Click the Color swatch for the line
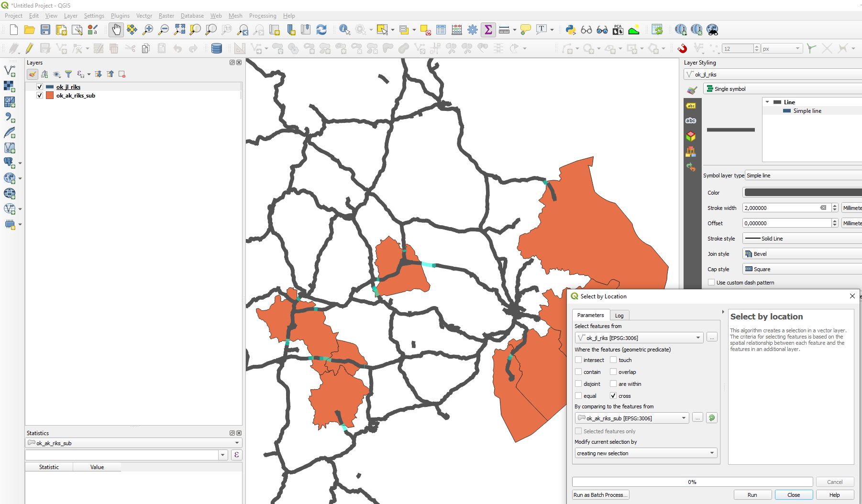 click(802, 192)
